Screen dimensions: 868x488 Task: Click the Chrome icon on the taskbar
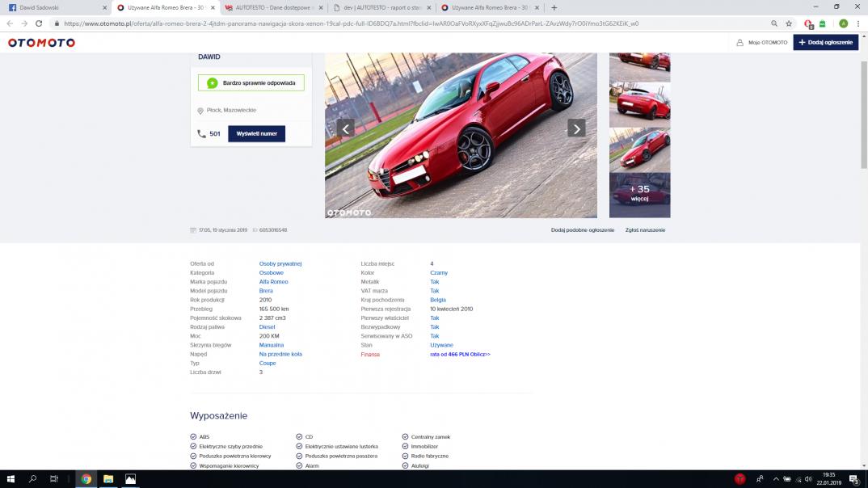tap(86, 479)
